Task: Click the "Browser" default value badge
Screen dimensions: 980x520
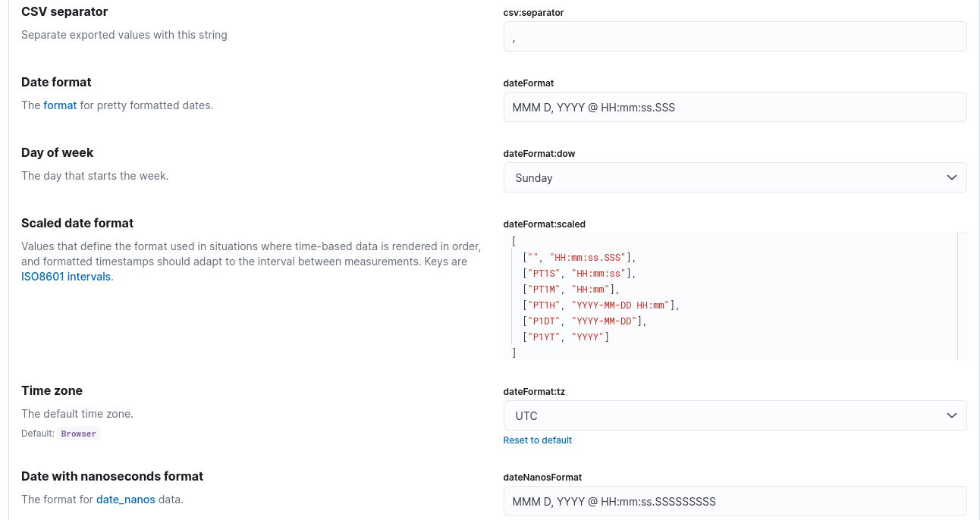Action: pyautogui.click(x=78, y=433)
